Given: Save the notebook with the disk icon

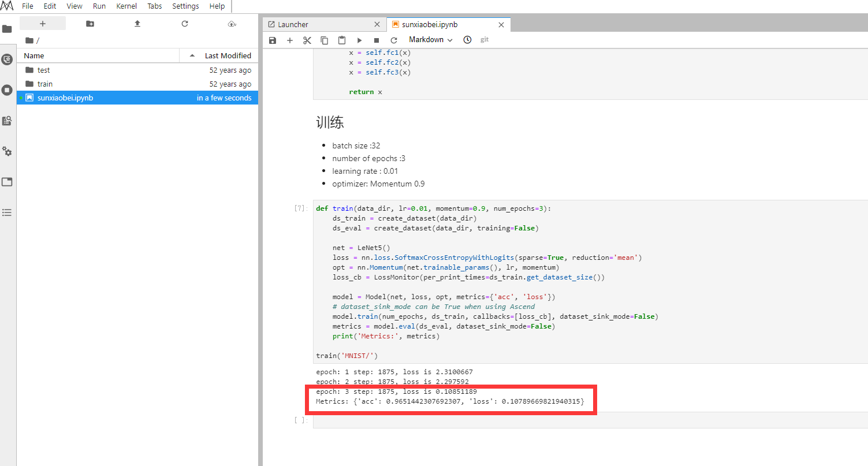Looking at the screenshot, I should pos(273,40).
